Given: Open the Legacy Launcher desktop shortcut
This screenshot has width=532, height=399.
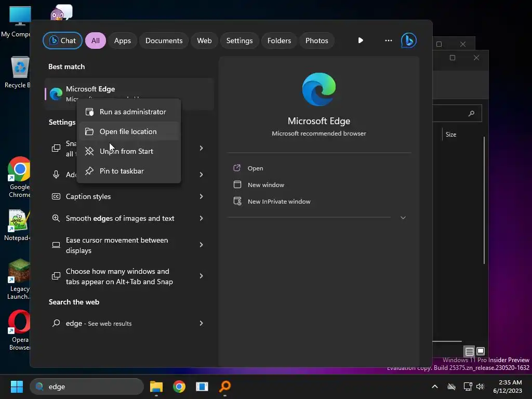Looking at the screenshot, I should click(19, 279).
